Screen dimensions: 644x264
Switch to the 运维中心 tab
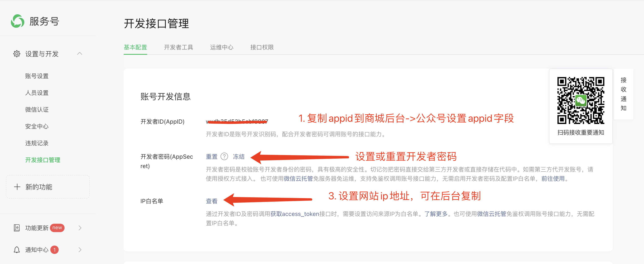[222, 47]
